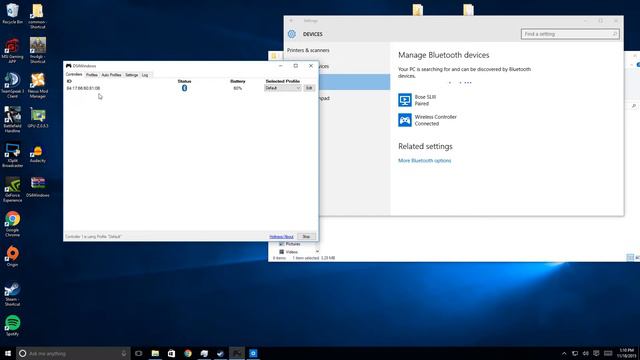Open the common shortcut folder on desktop

(x=38, y=16)
